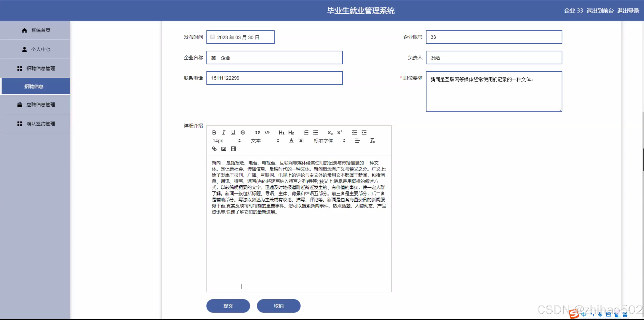Image resolution: width=644 pixels, height=320 pixels.
Task: Apply strikethrough to selected text
Action: pyautogui.click(x=243, y=132)
